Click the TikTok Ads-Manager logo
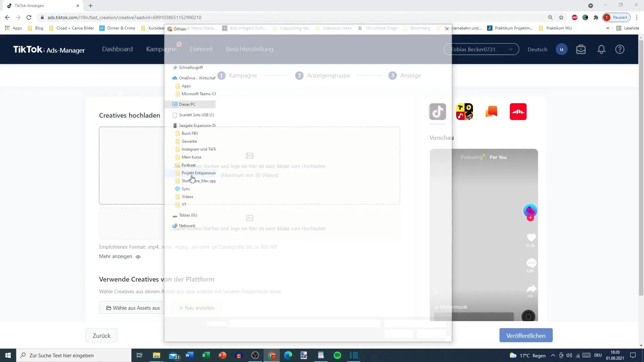644x362 pixels. pyautogui.click(x=49, y=50)
